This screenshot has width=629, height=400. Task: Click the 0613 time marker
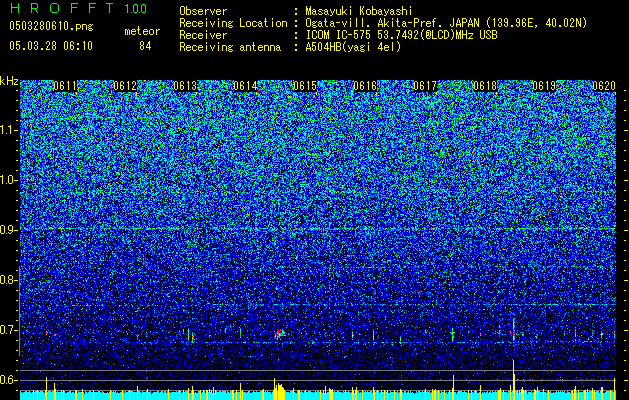(x=185, y=86)
